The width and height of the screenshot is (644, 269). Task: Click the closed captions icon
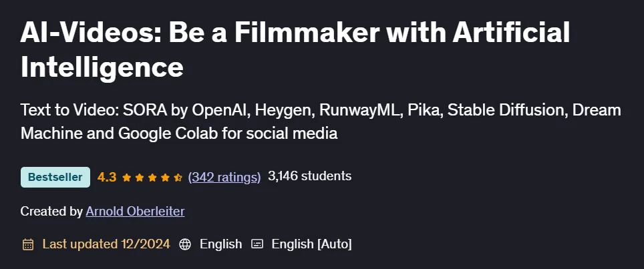[x=257, y=244]
